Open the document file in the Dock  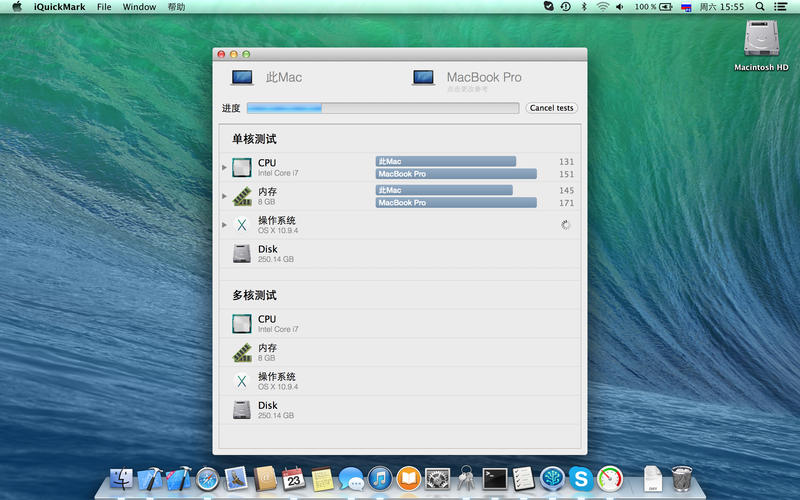[x=653, y=479]
